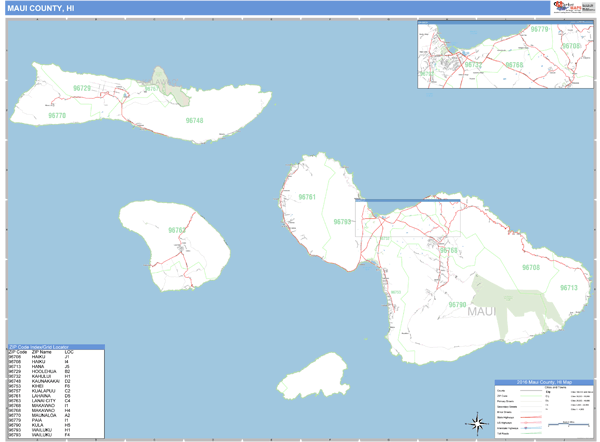Viewport: 600px width, 442px height.
Task: Select the 96732 KAHULUI index row
Action: [x=41, y=377]
